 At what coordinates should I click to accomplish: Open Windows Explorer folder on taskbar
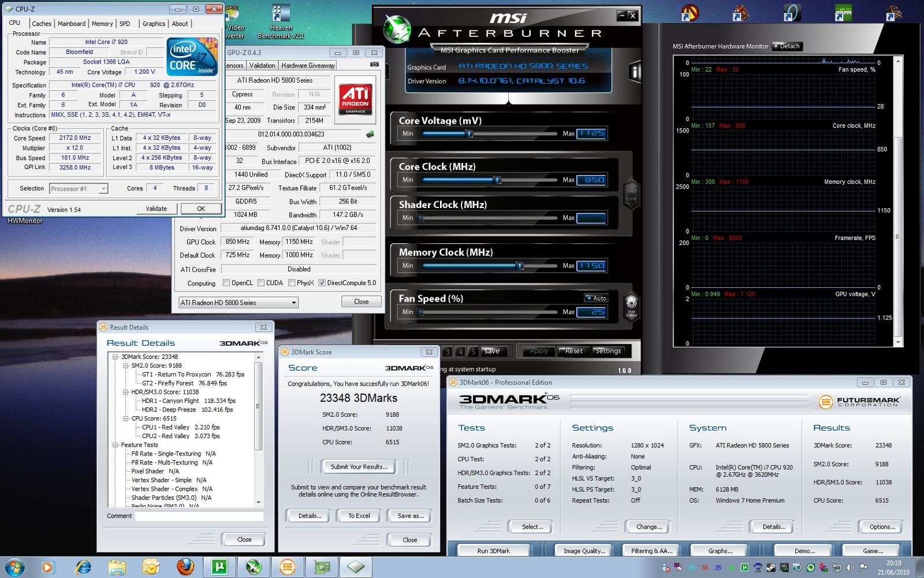coord(117,568)
